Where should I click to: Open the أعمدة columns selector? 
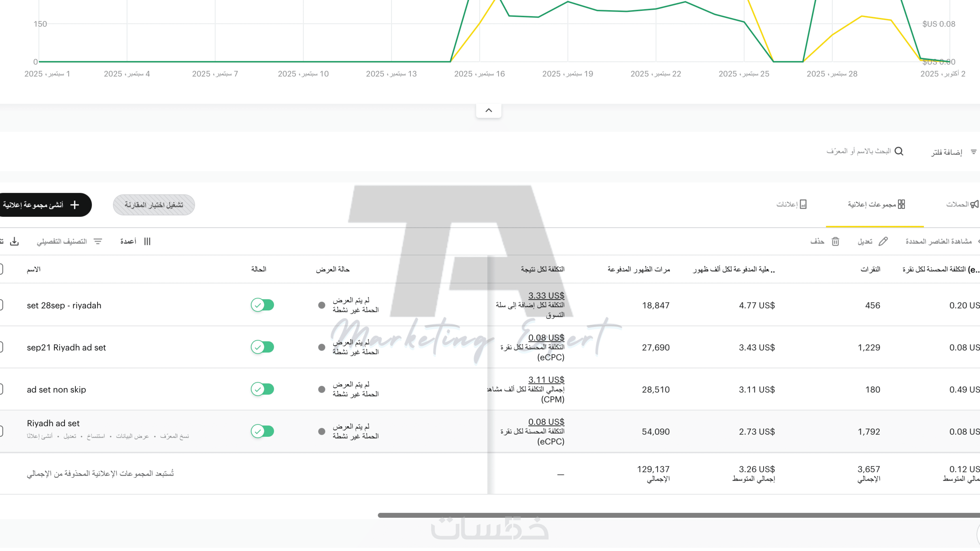point(135,242)
